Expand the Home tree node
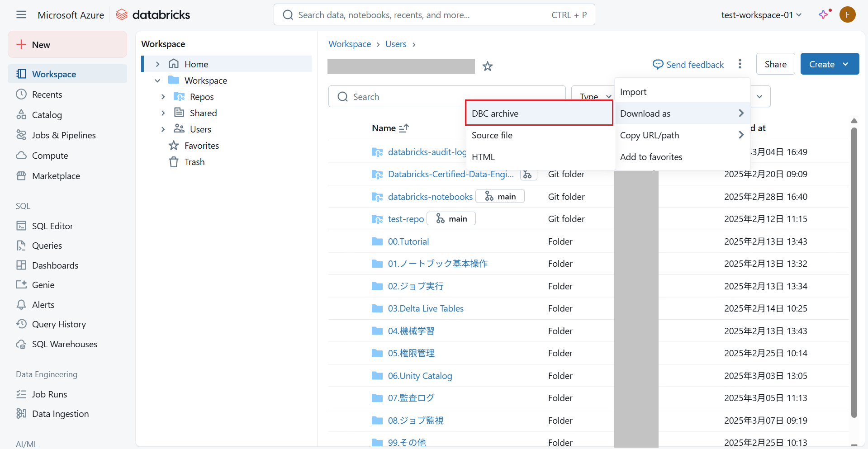 pos(157,64)
